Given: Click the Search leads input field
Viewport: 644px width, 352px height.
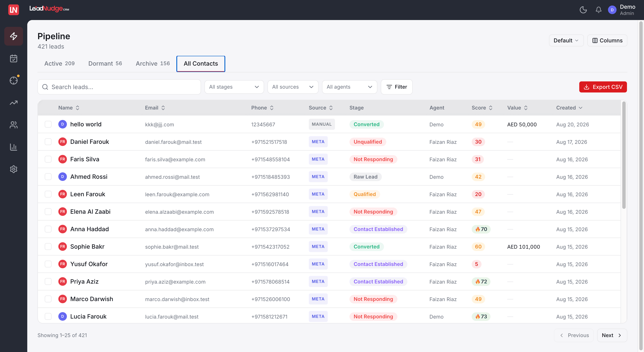Looking at the screenshot, I should [x=119, y=87].
